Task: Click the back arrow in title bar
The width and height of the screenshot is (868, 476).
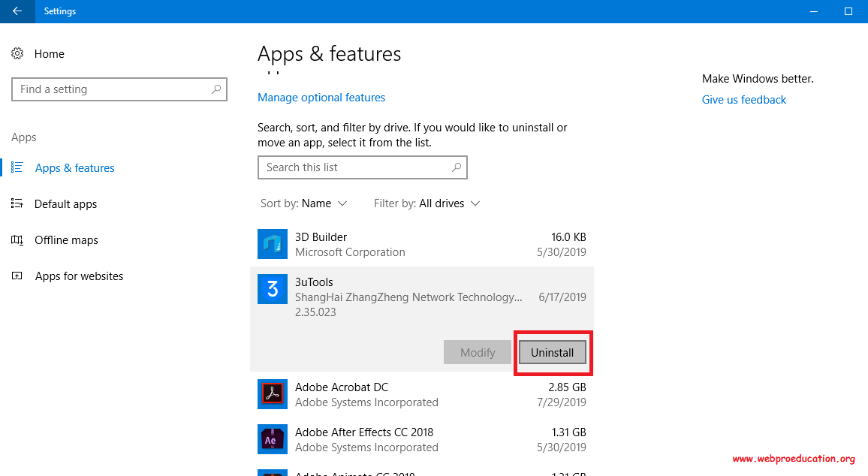Action: (x=17, y=11)
